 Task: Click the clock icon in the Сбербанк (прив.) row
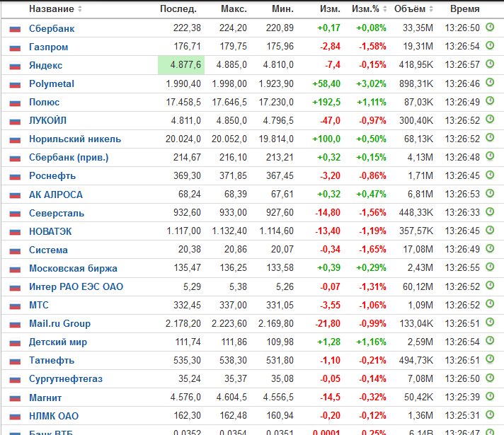tap(490, 156)
